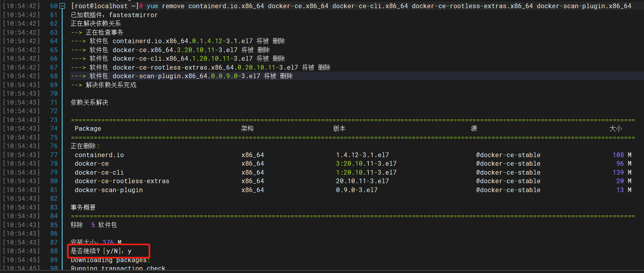Click the '正在解决依赖关系' line
Image resolution: width=644 pixels, height=273 pixels.
[96, 23]
